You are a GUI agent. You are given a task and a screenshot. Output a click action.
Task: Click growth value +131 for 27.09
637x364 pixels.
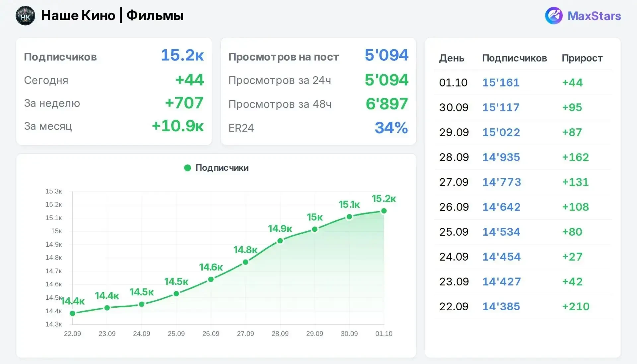pyautogui.click(x=575, y=182)
